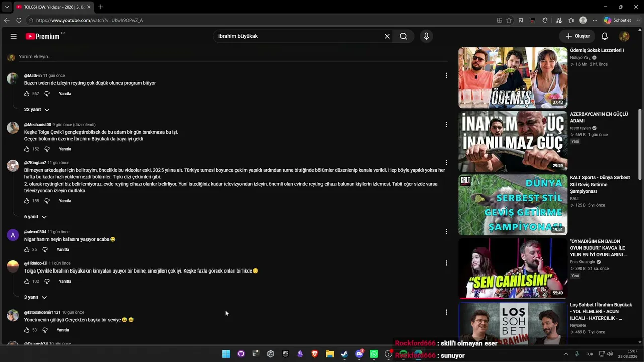Add this page to favorites star
Screen dimensions: 644x362
pyautogui.click(x=509, y=20)
